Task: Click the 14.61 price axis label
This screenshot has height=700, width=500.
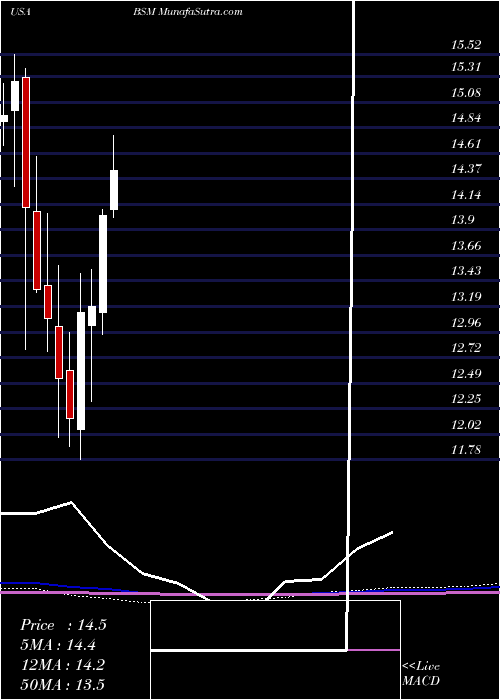Action: pyautogui.click(x=466, y=144)
